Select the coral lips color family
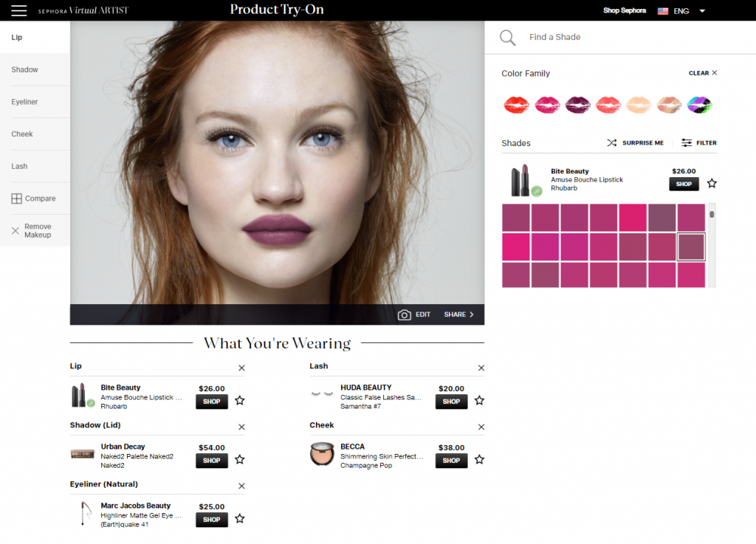The height and width of the screenshot is (544, 756). point(608,104)
